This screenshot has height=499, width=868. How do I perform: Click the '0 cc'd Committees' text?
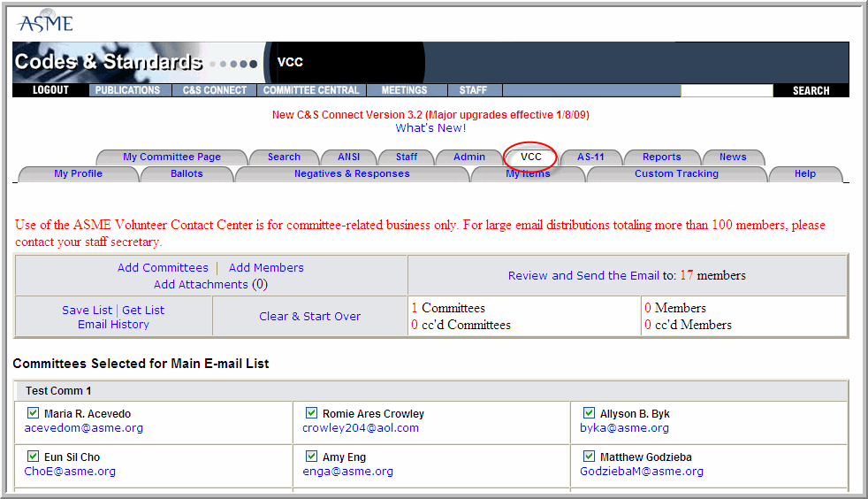(461, 325)
